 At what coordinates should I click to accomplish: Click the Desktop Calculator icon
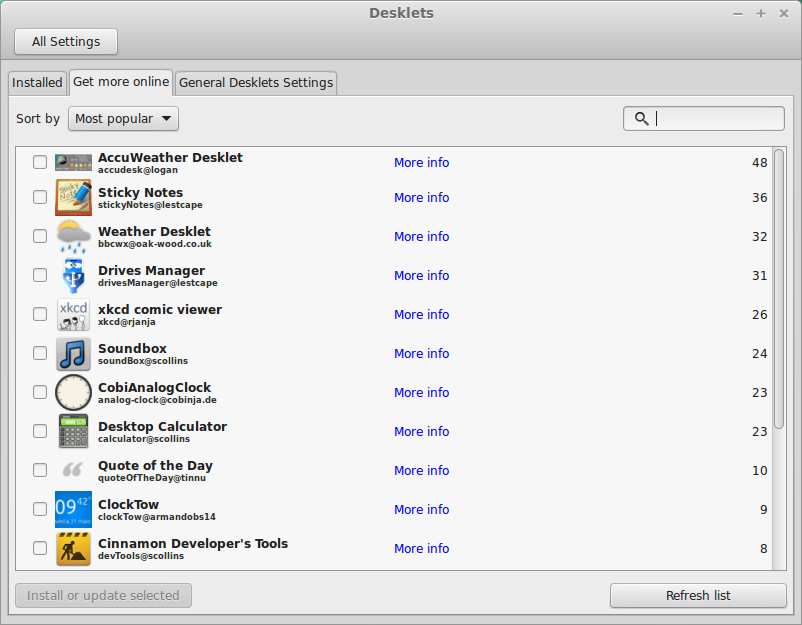(x=73, y=431)
